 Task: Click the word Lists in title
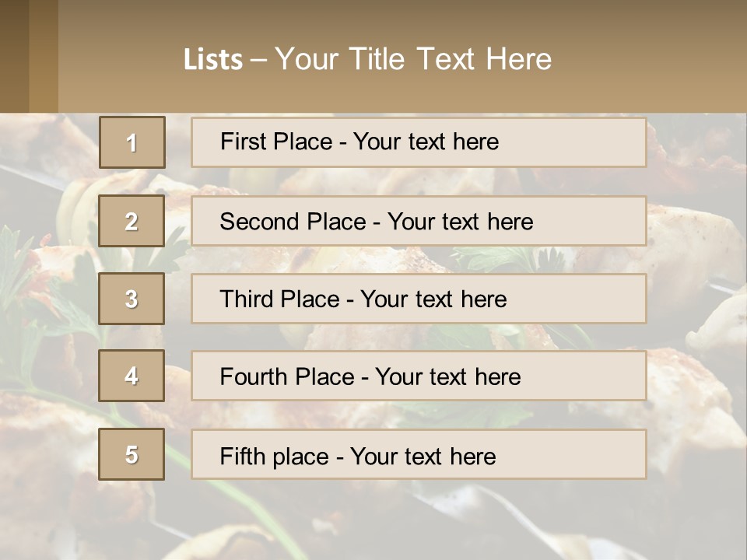click(213, 60)
